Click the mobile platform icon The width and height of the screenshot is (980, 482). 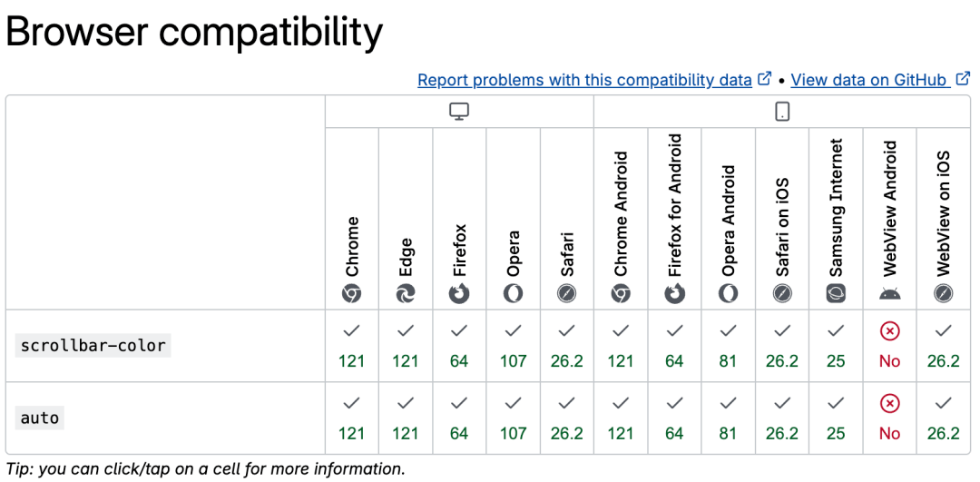tap(782, 112)
